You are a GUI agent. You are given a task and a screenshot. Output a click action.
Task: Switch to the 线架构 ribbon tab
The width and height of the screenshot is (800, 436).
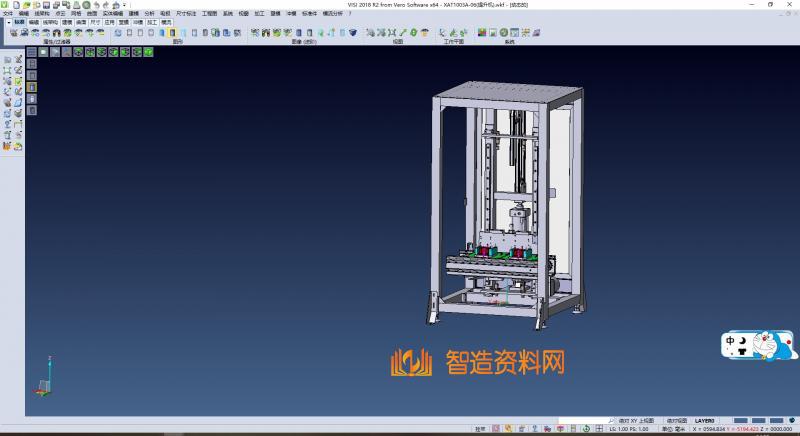tap(50, 22)
